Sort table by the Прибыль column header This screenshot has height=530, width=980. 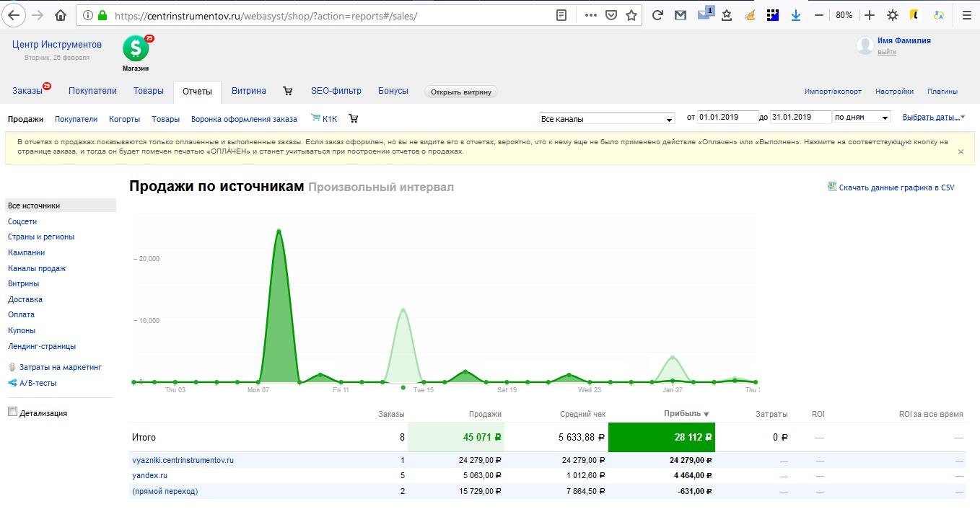[x=682, y=414]
